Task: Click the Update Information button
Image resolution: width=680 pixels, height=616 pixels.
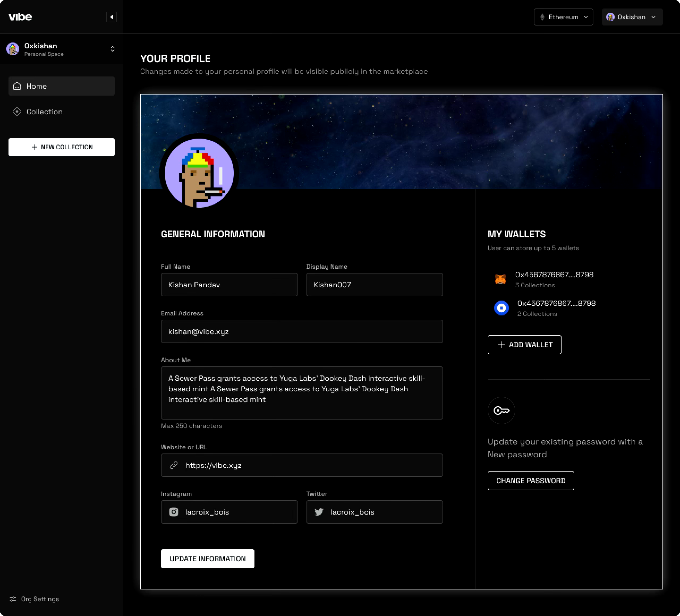Action: (x=207, y=559)
